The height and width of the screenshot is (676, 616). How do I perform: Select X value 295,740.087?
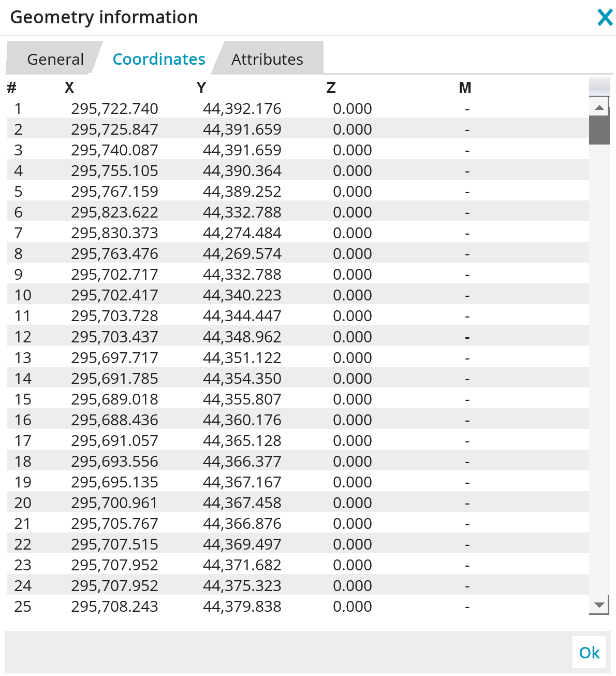pyautogui.click(x=114, y=150)
